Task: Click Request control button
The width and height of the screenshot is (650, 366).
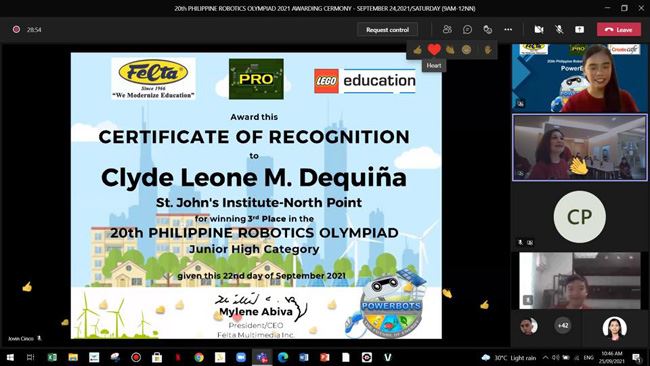Action: tap(387, 30)
